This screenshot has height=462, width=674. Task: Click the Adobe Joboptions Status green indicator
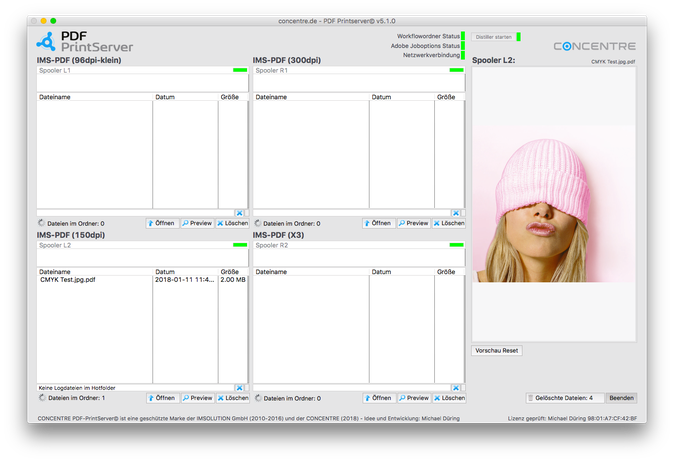coord(463,46)
